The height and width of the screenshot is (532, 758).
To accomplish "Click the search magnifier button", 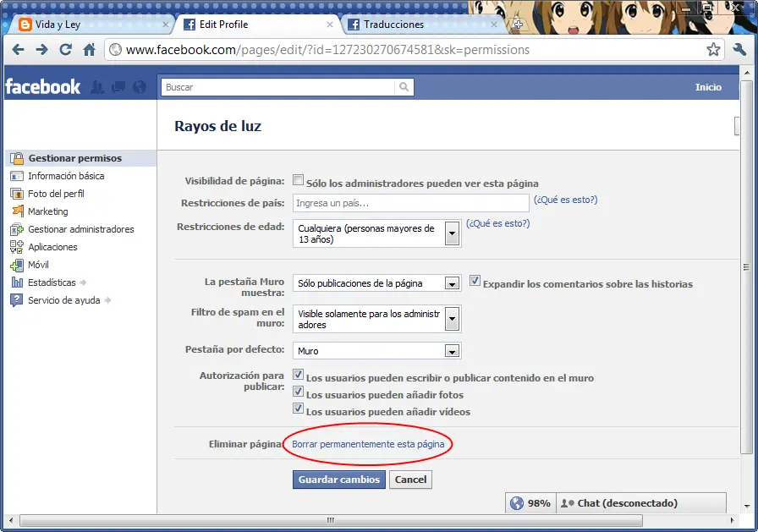I will click(x=404, y=87).
